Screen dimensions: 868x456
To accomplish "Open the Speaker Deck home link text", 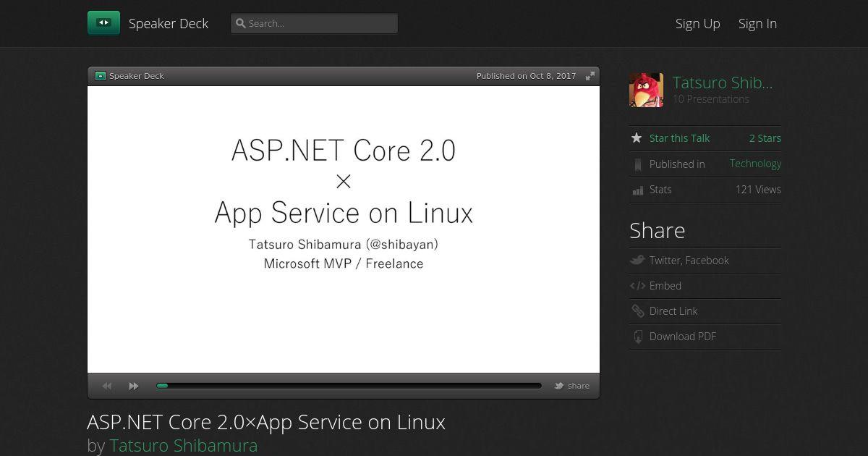I will (x=169, y=23).
